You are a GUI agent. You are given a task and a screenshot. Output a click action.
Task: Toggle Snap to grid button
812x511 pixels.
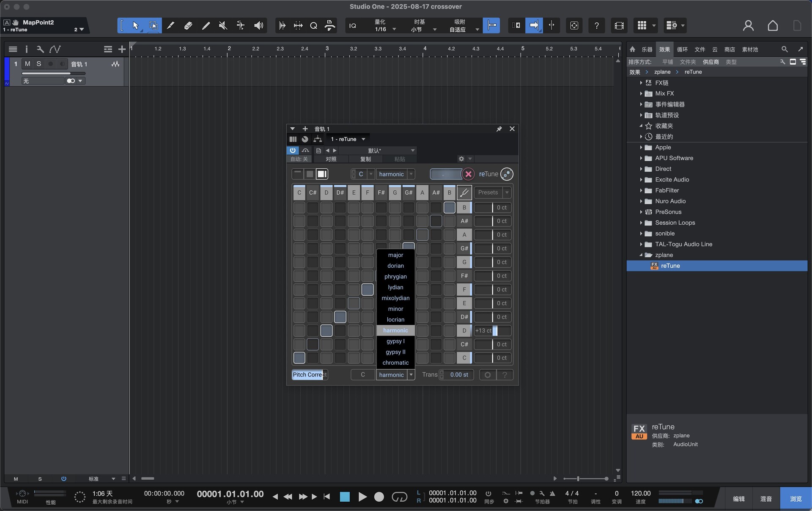click(x=491, y=26)
